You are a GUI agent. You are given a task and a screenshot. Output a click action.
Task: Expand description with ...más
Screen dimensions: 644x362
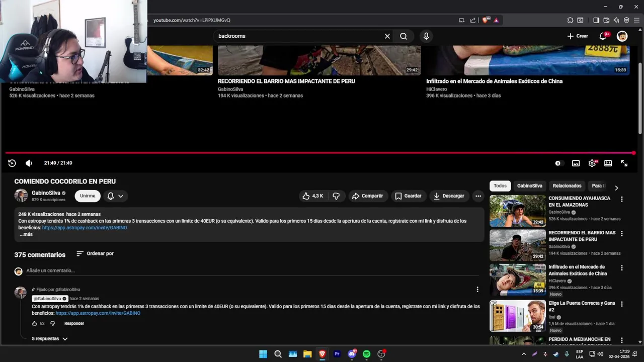26,234
